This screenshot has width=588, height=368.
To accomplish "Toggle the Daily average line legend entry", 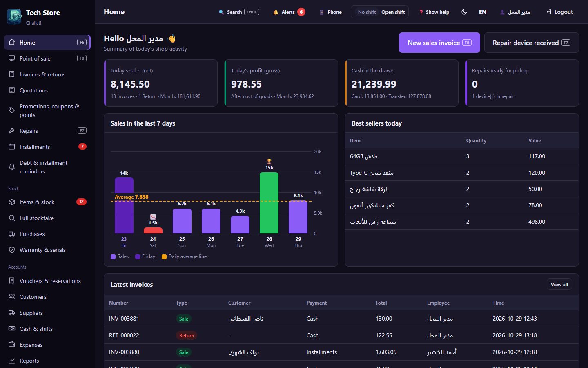I will (184, 256).
